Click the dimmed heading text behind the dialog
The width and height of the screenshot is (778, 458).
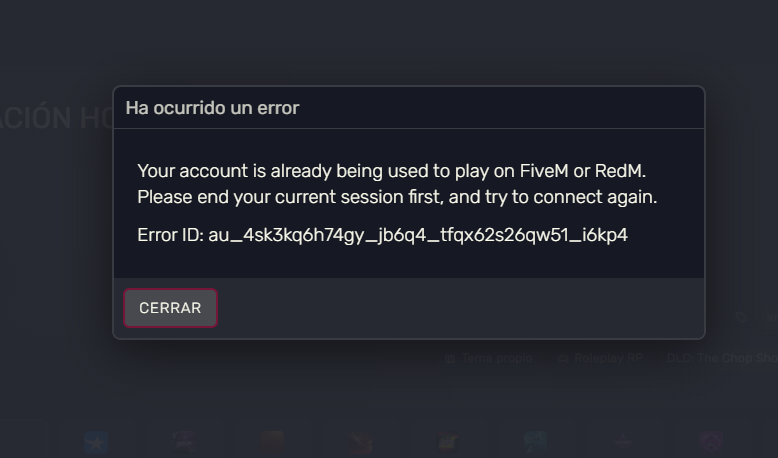(55, 118)
